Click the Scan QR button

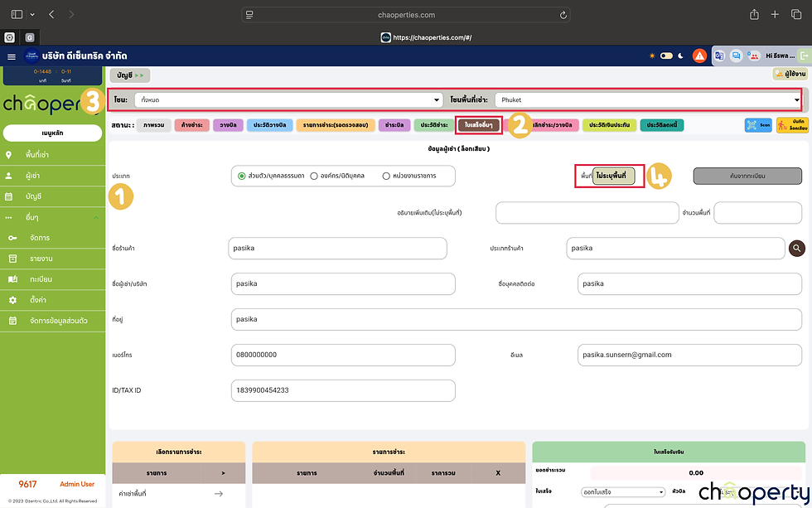[758, 125]
